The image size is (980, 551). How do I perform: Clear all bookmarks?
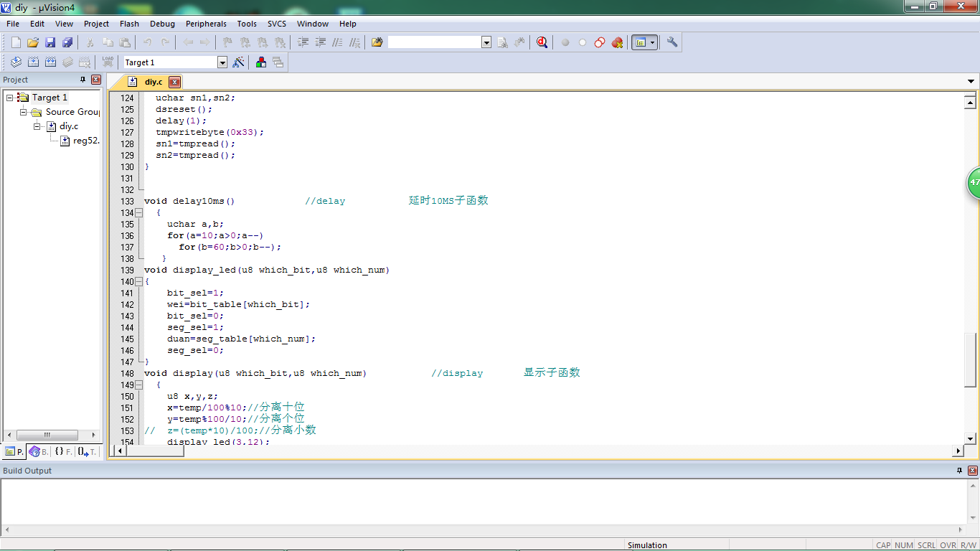pos(281,43)
